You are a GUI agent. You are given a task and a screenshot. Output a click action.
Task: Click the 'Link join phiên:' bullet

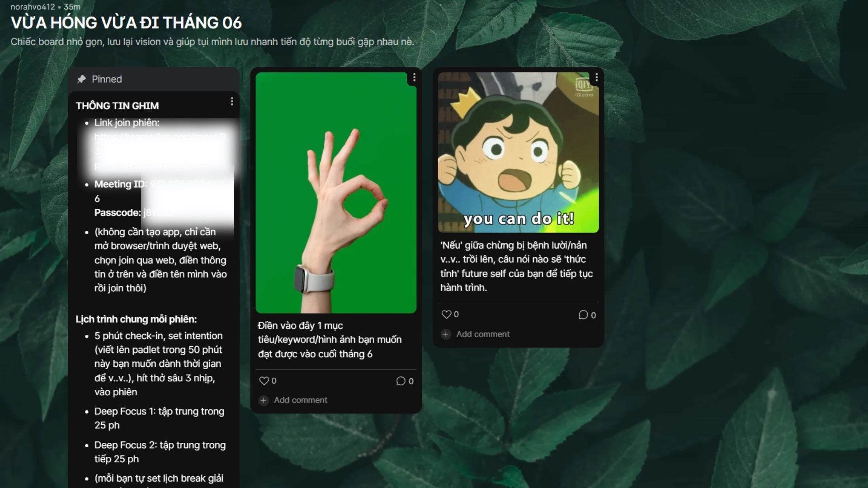127,122
